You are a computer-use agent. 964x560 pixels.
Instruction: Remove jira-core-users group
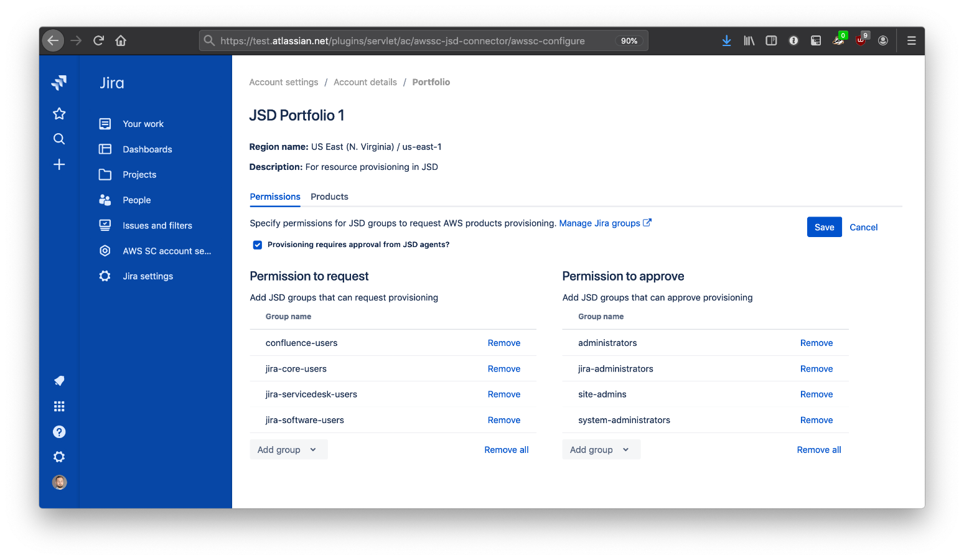coord(504,369)
